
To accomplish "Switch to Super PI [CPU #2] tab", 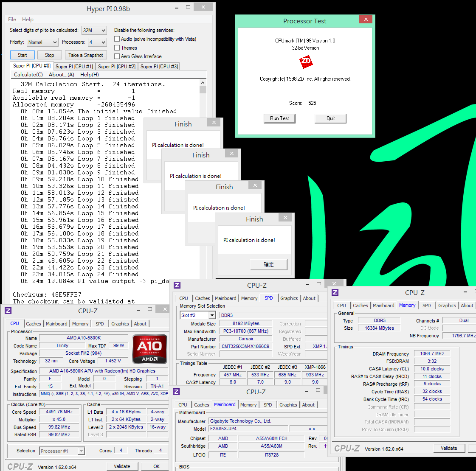I will click(x=117, y=67).
